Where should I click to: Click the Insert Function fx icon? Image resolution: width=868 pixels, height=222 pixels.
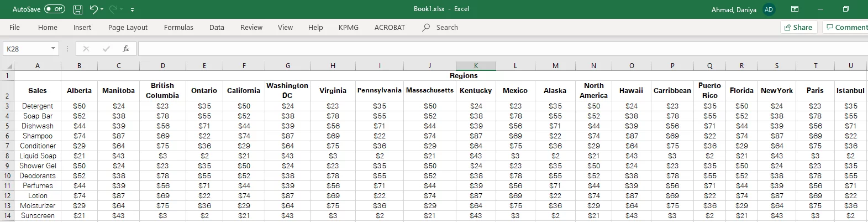click(x=126, y=49)
